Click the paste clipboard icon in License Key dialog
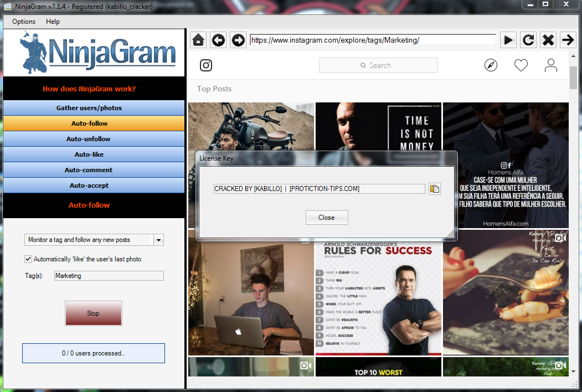Viewport: 582px width, 392px height. point(435,189)
